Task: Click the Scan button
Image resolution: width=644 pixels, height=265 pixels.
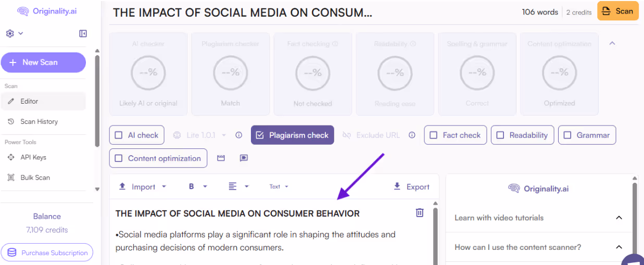Action: pyautogui.click(x=617, y=11)
